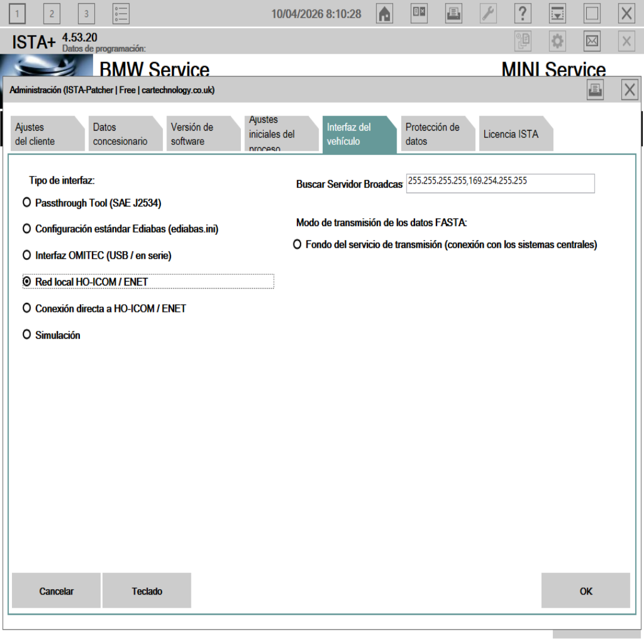Screen dimensions: 644x644
Task: Switch to Ajustes del cliente tab
Action: [x=47, y=134]
